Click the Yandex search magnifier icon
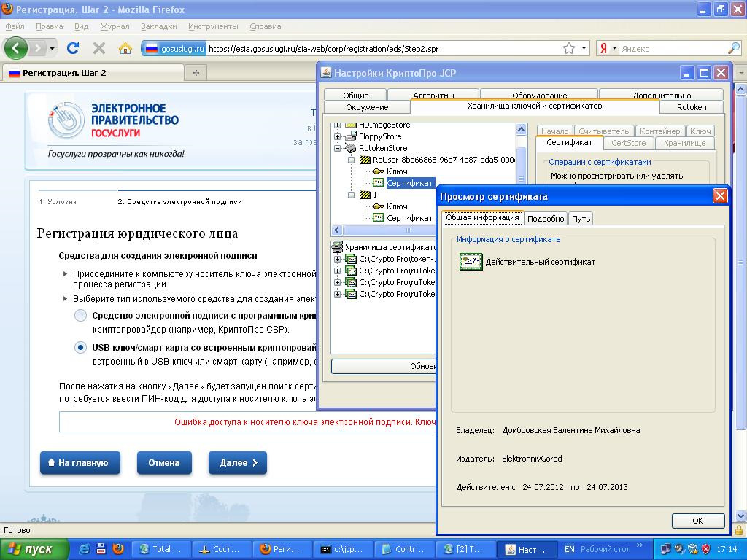Viewport: 747px width, 560px height. click(734, 49)
